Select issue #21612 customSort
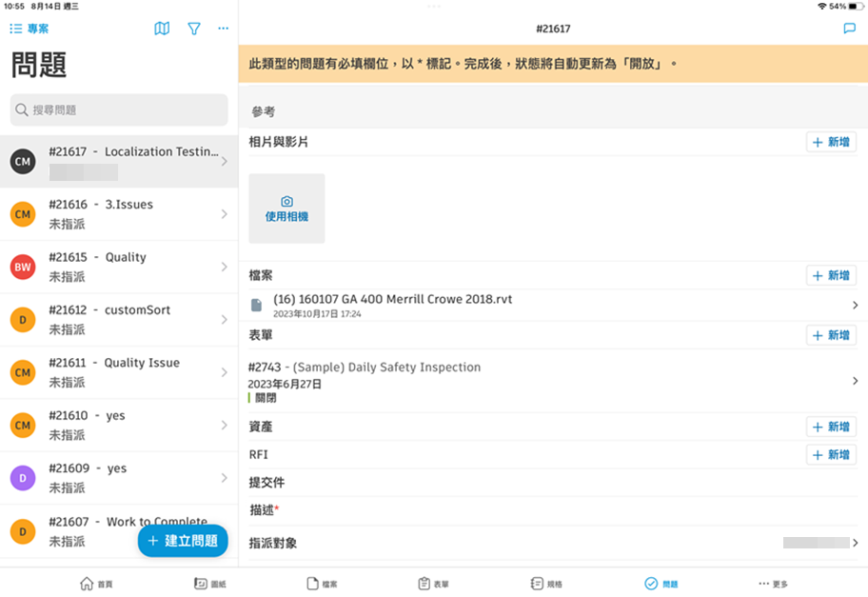Screen dimensions: 868x597 119,320
